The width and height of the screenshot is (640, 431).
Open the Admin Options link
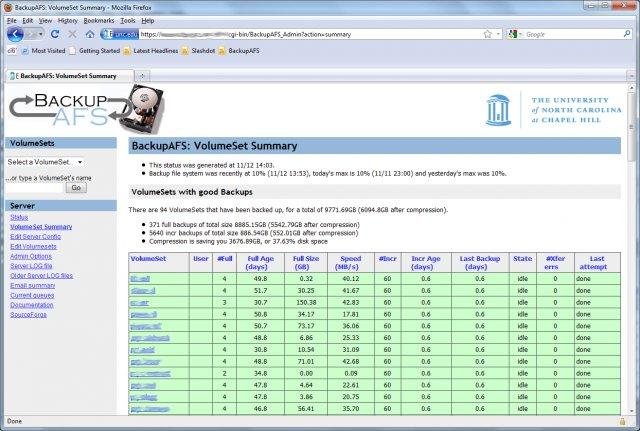tap(31, 256)
